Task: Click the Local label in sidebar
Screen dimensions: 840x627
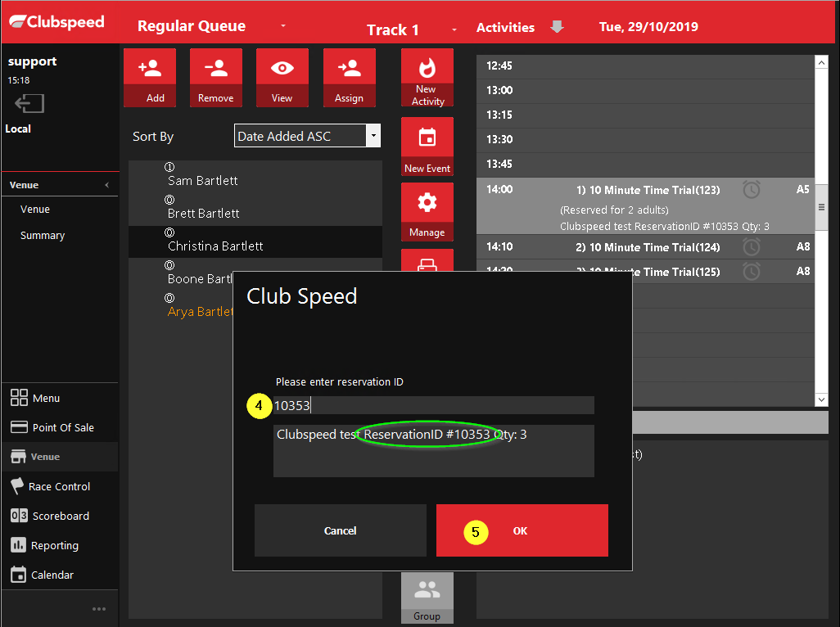Action: click(18, 129)
